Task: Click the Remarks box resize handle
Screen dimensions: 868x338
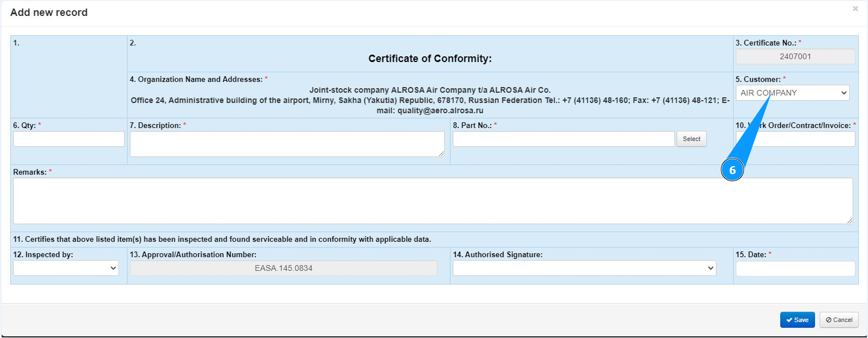Action: (x=850, y=221)
